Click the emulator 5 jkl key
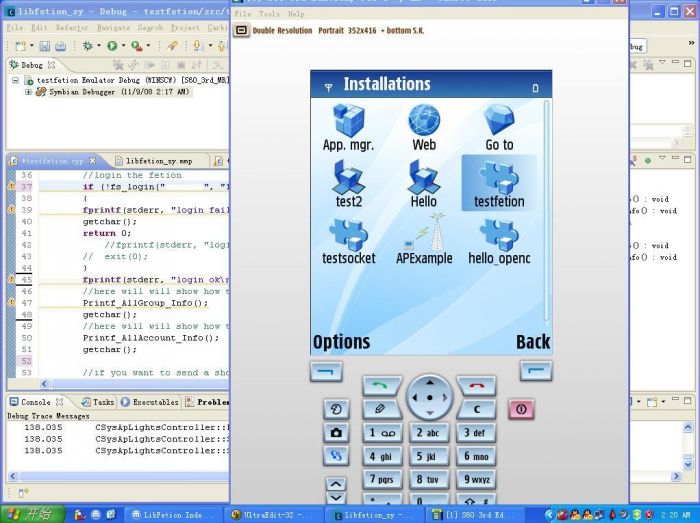This screenshot has height=523, width=700. click(429, 456)
